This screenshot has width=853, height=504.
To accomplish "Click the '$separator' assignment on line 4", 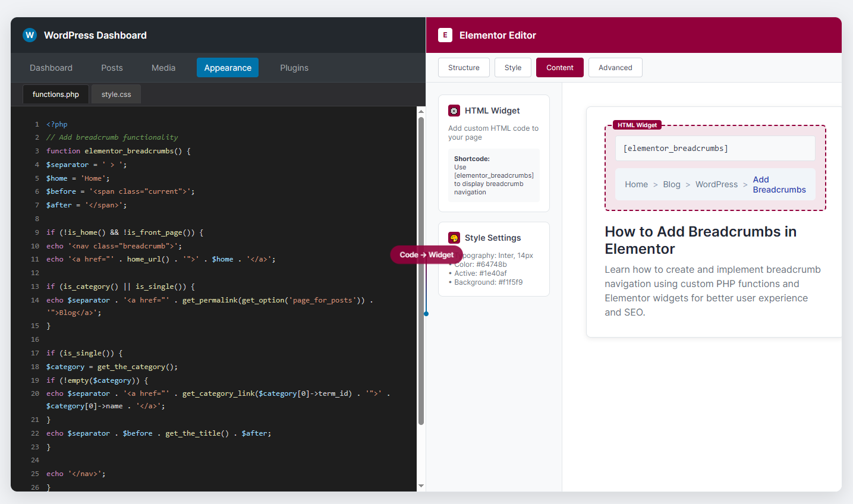I will 86,165.
